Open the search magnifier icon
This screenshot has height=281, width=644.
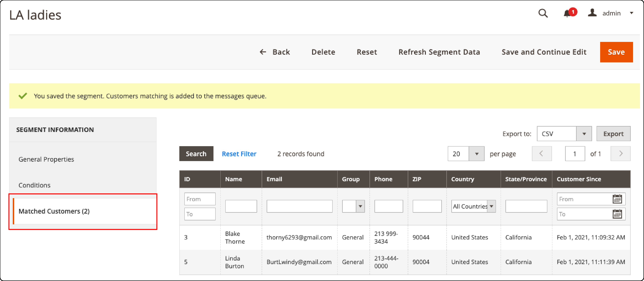(543, 13)
